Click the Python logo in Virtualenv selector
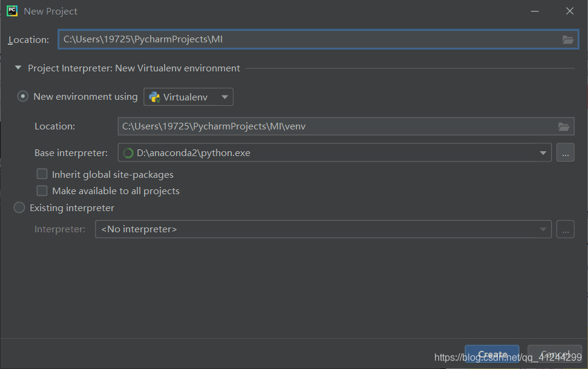Image resolution: width=588 pixels, height=369 pixels. pyautogui.click(x=154, y=97)
